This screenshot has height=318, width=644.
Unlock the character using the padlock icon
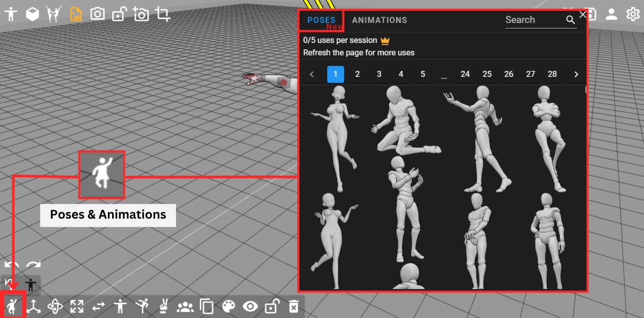point(271,306)
